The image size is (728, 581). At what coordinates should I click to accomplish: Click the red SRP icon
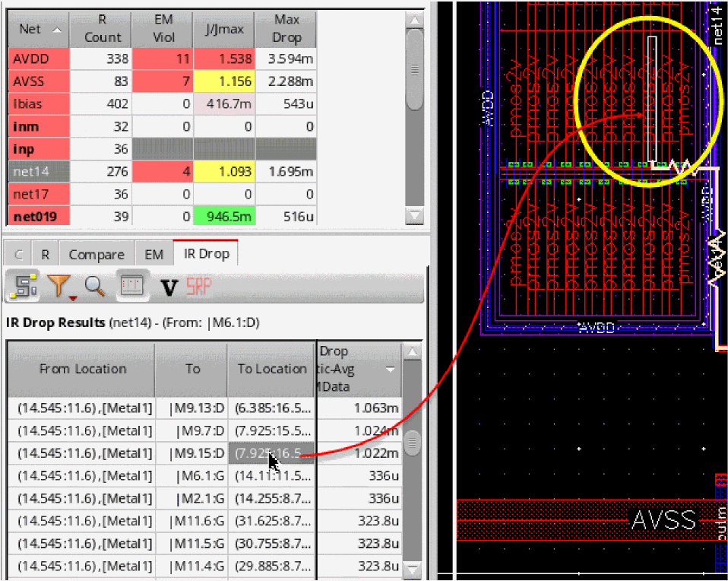[x=198, y=287]
